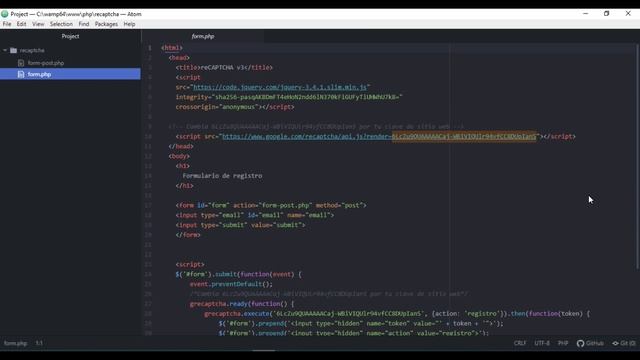
Task: Click the editor vertical scrollbar
Action: coord(638,157)
